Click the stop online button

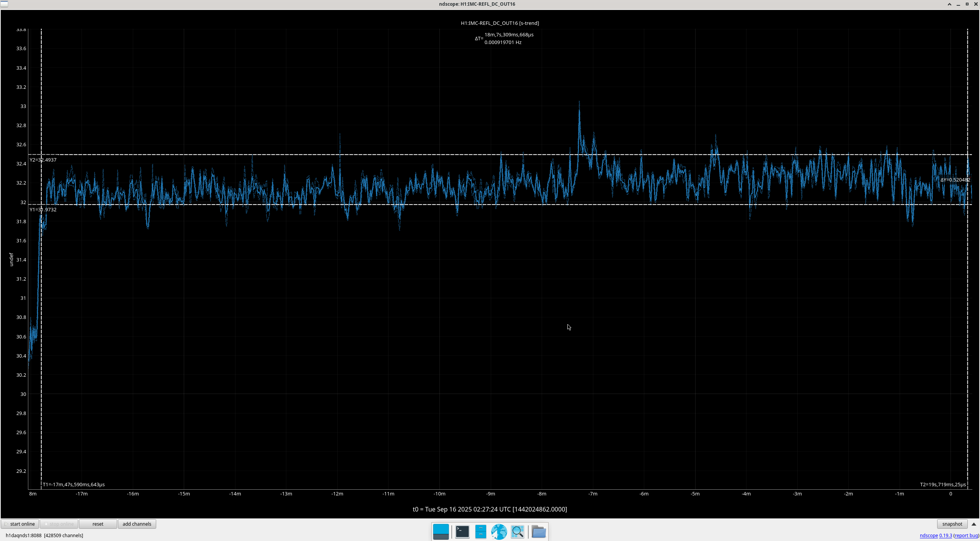(59, 524)
